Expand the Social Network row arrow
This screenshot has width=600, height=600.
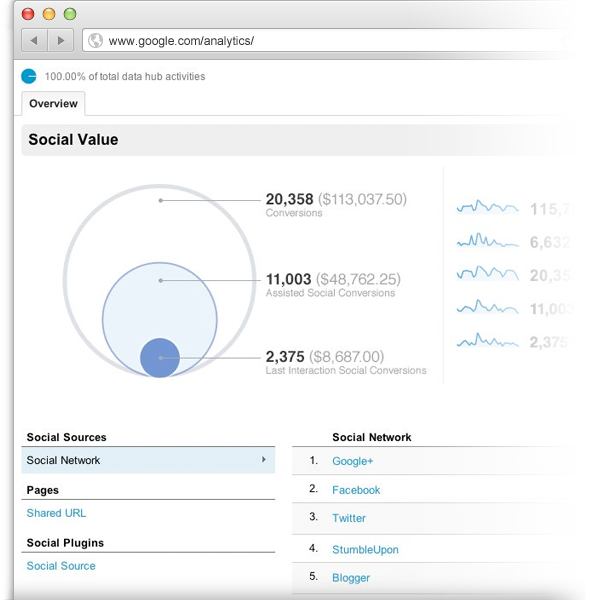click(264, 460)
